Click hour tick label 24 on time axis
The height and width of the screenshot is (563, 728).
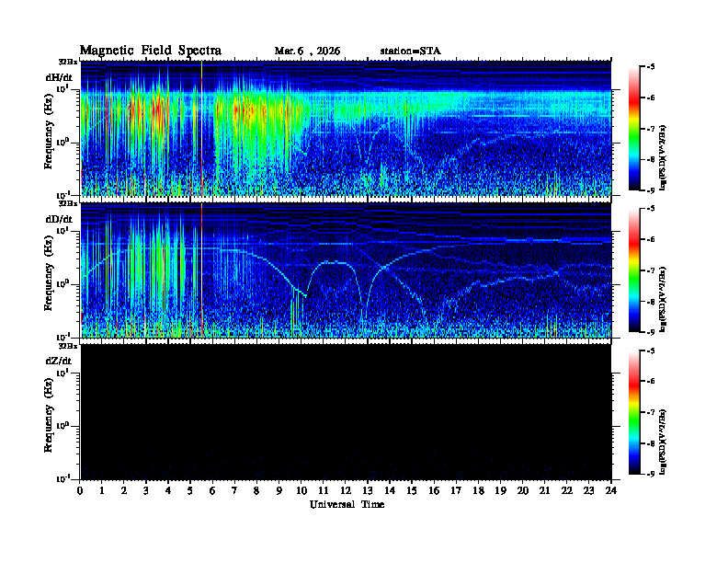611,491
